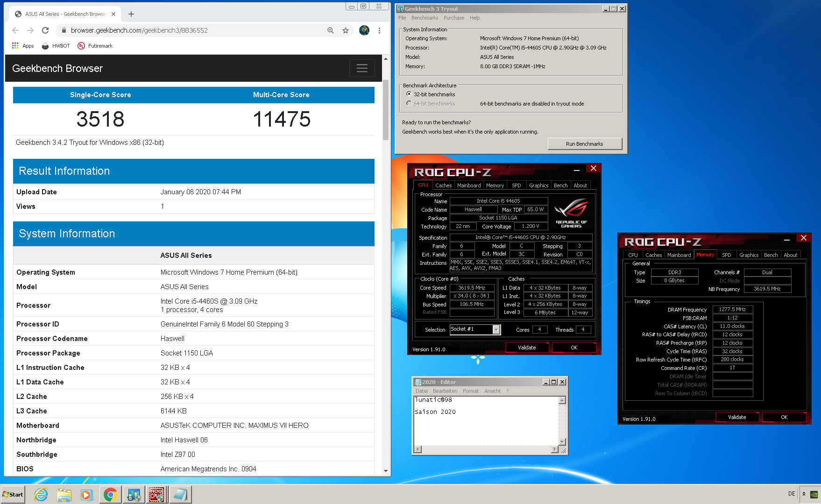The height and width of the screenshot is (504, 821).
Task: Click scroll-down arrow of Geekbench page scrollbar
Action: click(x=386, y=471)
